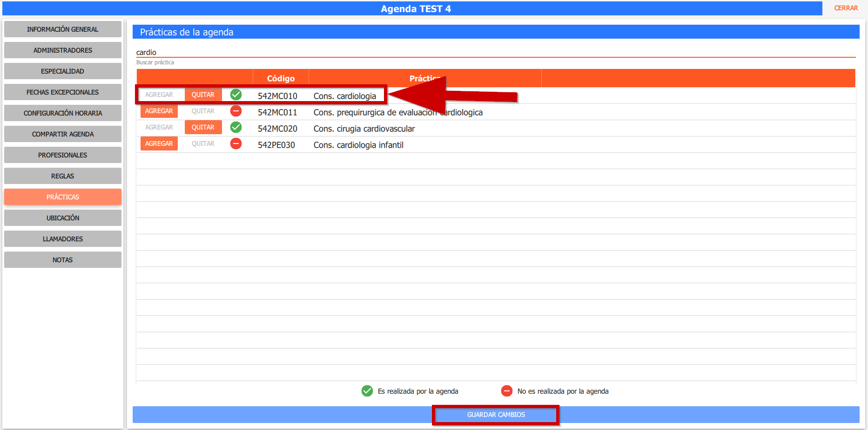Add Cons. prequirurgica with AGREGAR
This screenshot has height=430, width=868.
(159, 111)
